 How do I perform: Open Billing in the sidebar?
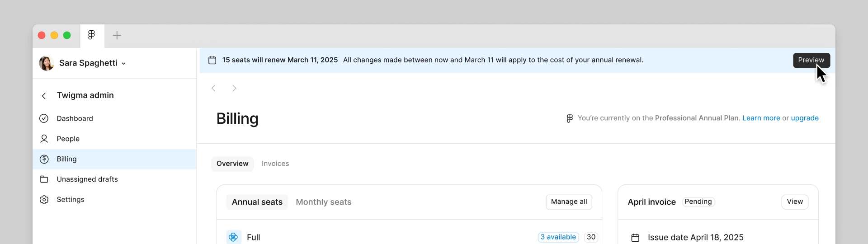coord(114,159)
